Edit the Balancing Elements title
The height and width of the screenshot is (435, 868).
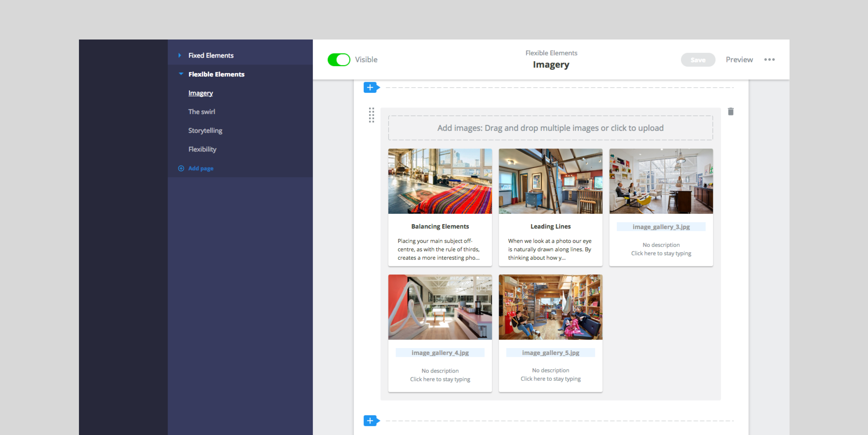[440, 226]
